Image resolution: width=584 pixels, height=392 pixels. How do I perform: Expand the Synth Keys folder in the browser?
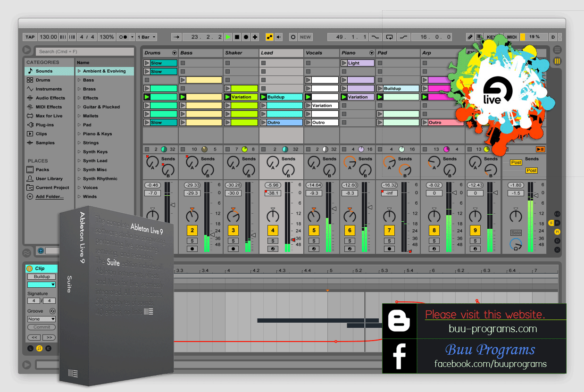pos(80,151)
